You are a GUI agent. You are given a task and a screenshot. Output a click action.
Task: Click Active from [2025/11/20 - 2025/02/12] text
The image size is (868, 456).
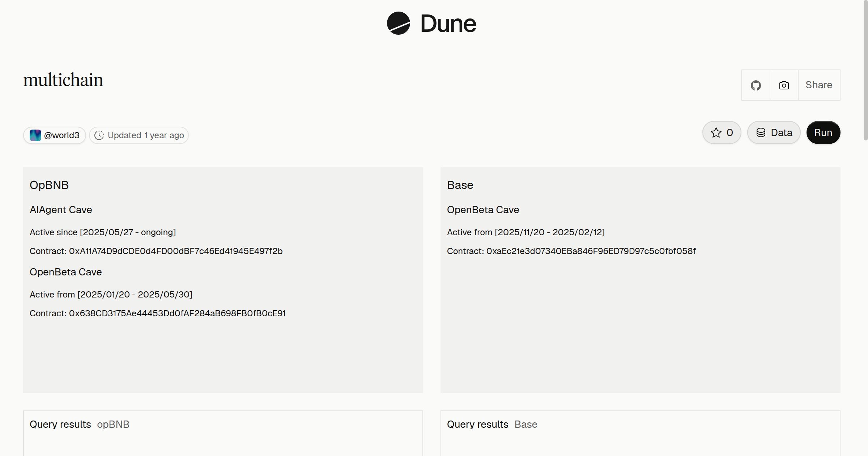coord(526,232)
